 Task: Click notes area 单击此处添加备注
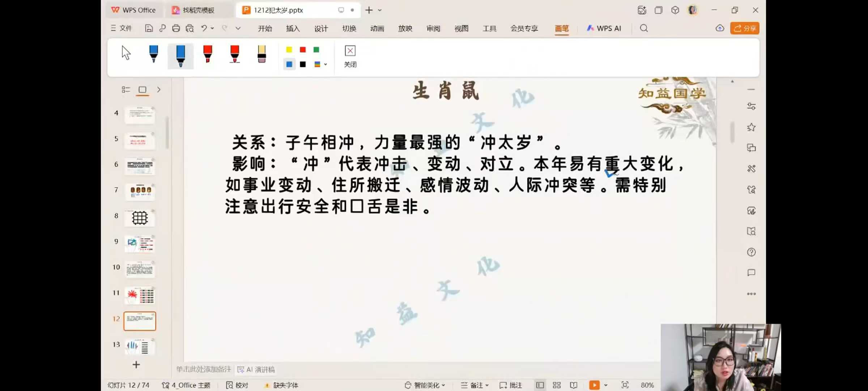point(204,369)
